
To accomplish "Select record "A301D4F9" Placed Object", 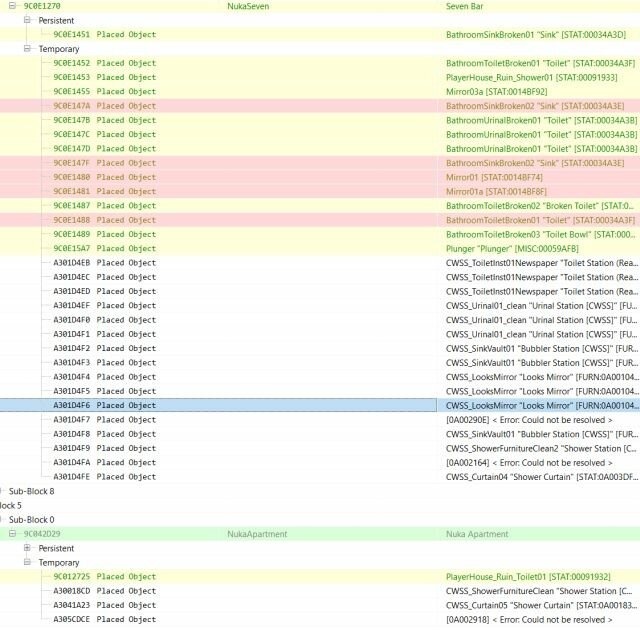I will (x=104, y=448).
